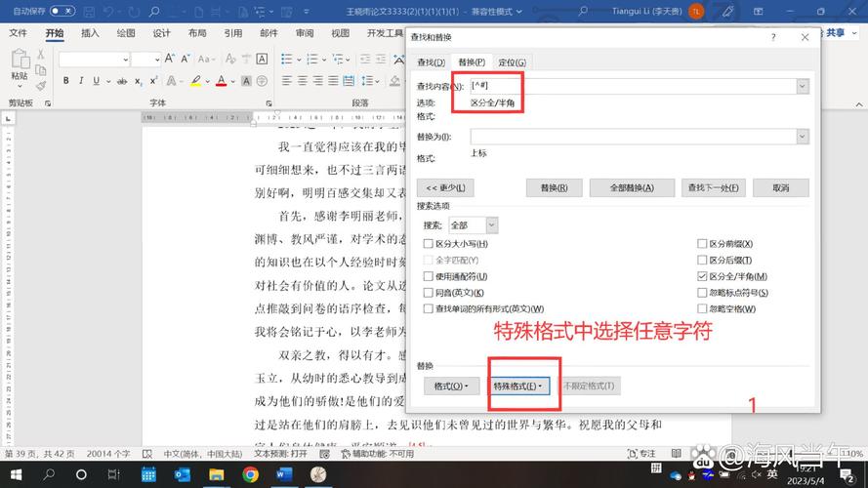
Task: Check the 区分后缀(T) box
Action: click(x=702, y=260)
